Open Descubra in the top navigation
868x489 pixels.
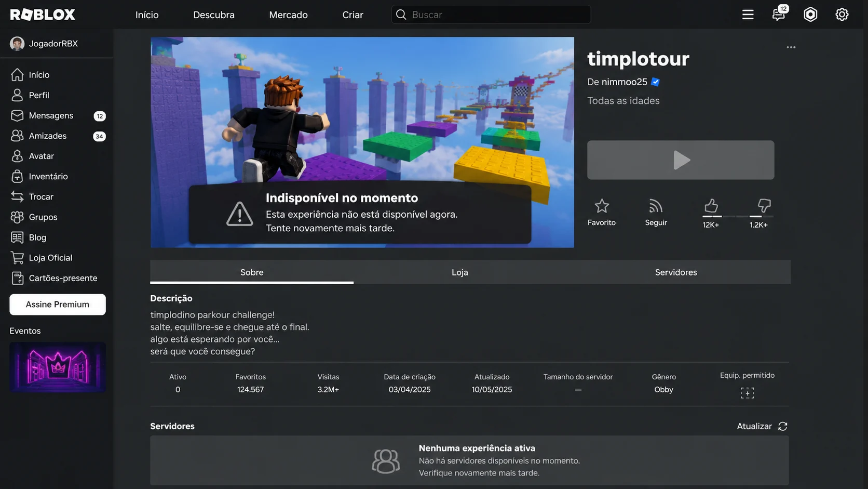coord(214,15)
